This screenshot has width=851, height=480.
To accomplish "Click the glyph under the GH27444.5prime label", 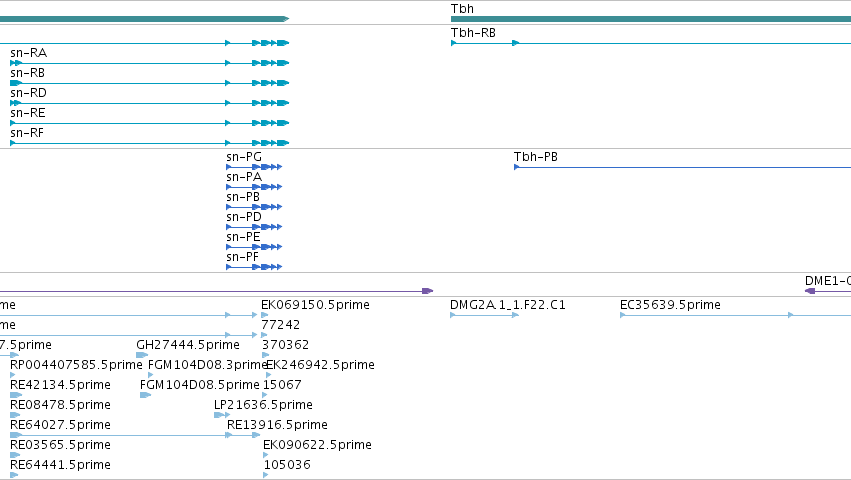I will point(142,355).
